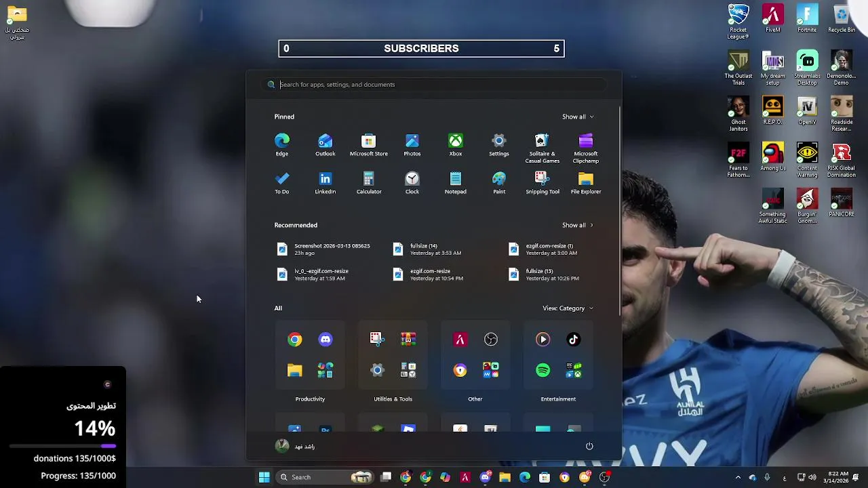This screenshot has width=868, height=488.
Task: Open the View: Category dropdown
Action: [568, 308]
